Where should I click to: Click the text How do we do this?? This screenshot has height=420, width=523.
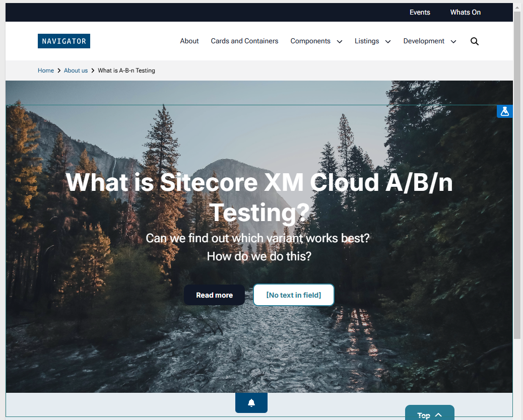(x=259, y=256)
